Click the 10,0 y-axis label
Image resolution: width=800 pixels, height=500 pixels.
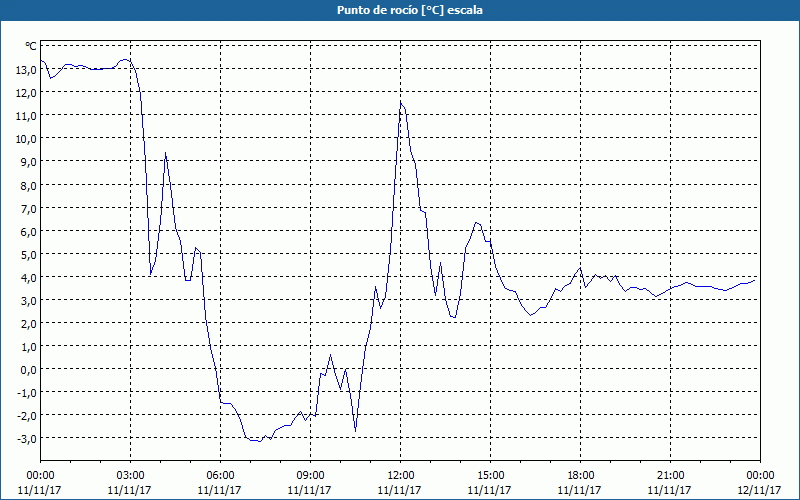(26, 139)
